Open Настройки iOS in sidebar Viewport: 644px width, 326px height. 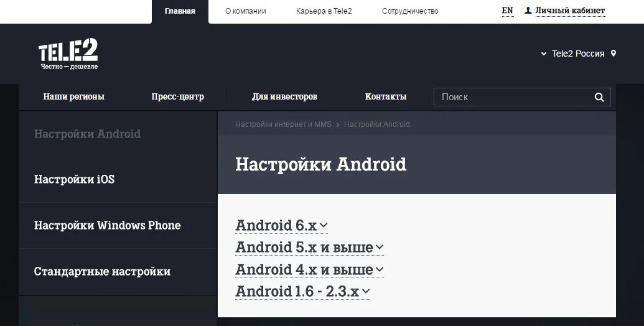coord(74,179)
